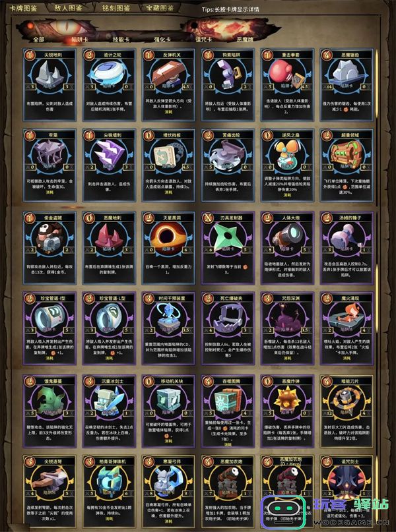Click the 人体大炮 cannon card icon
Viewport: 396px width, 532px height.
coord(287,236)
